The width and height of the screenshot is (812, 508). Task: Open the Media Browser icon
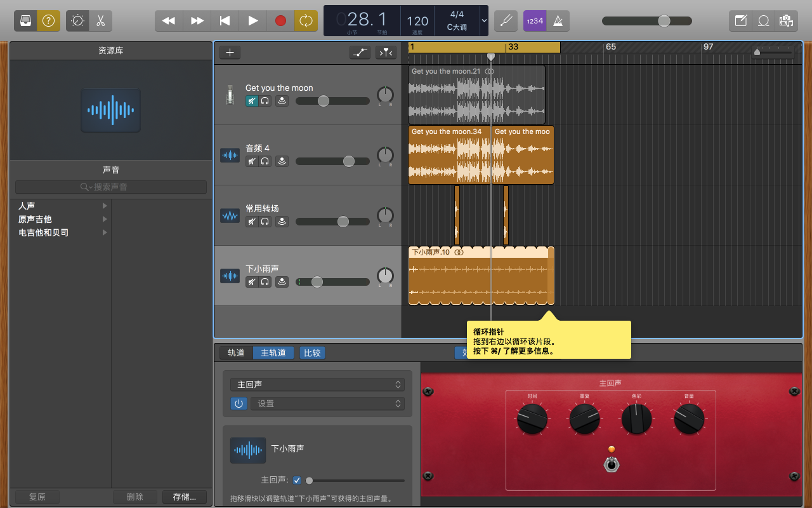click(787, 21)
